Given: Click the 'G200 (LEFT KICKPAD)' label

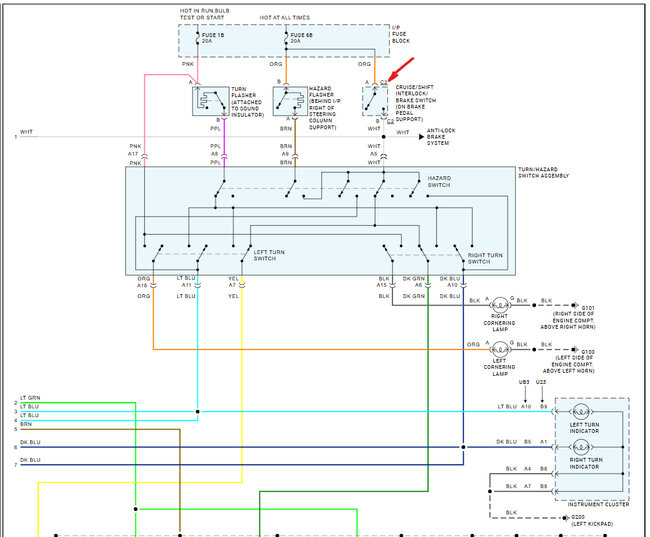Looking at the screenshot, I should [x=590, y=521].
